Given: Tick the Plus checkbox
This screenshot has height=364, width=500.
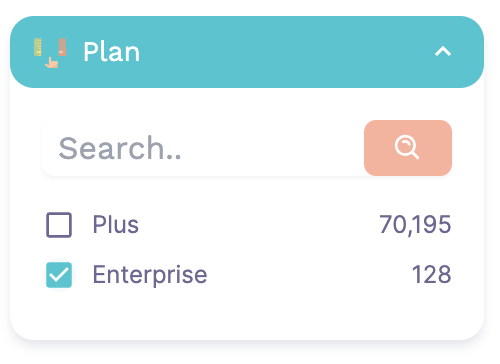Looking at the screenshot, I should coord(59,225).
